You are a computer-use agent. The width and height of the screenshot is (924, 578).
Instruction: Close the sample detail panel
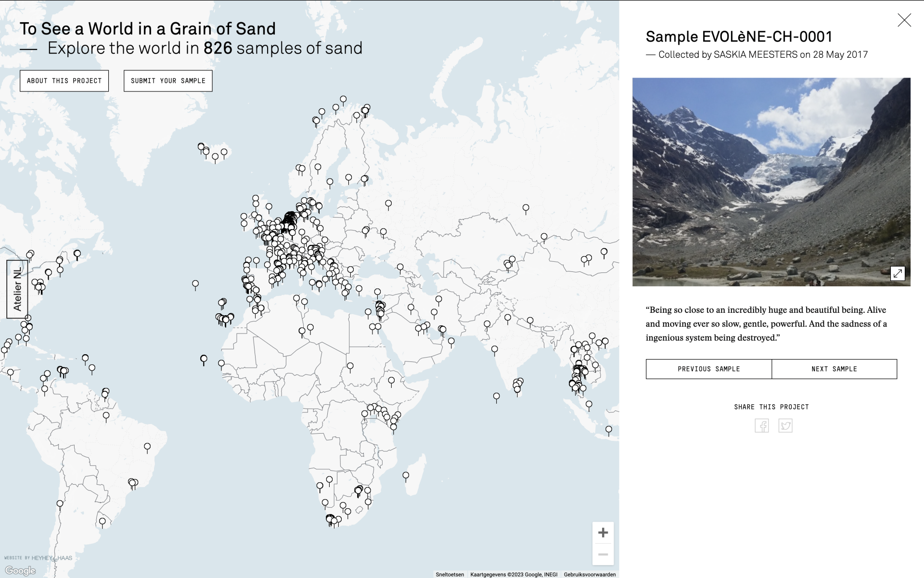904,20
